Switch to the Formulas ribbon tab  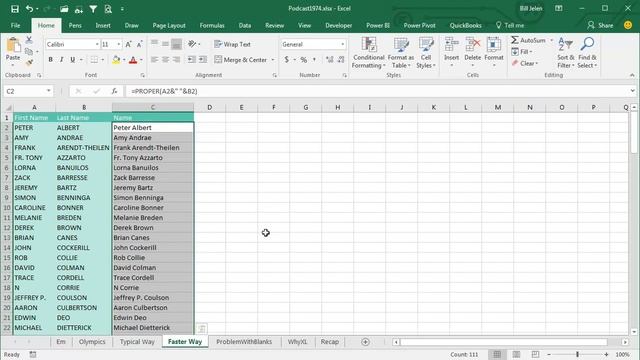(212, 25)
